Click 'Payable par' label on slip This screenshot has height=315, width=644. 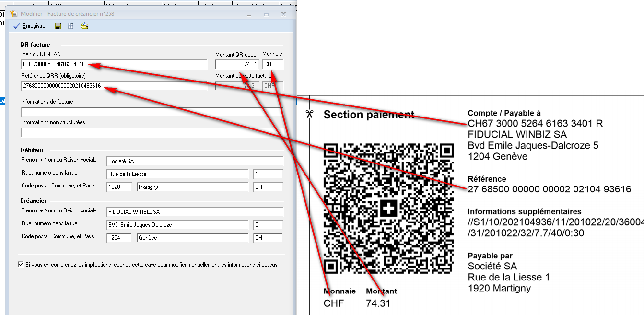pyautogui.click(x=490, y=256)
